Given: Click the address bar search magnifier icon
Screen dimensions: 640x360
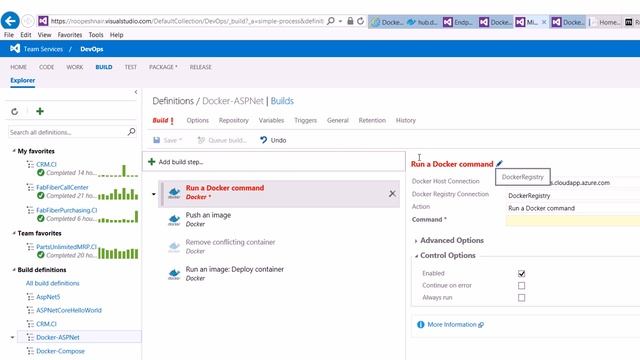Looking at the screenshot, I should click(331, 21).
